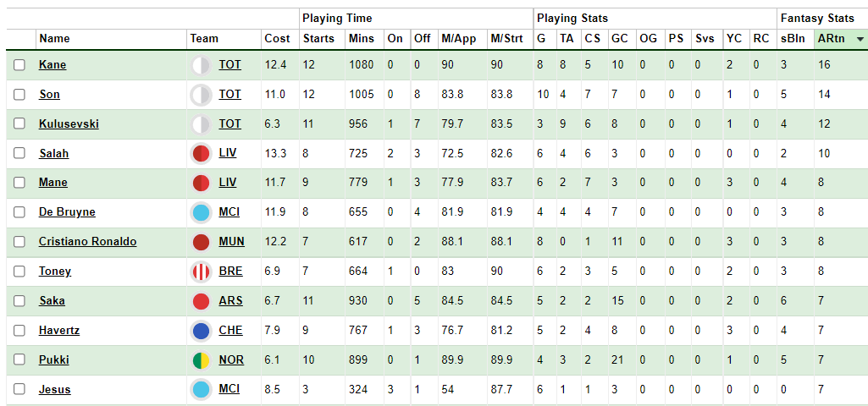Screen dimensions: 868x406
Task: Open Kulusevski's player link
Action: point(69,123)
